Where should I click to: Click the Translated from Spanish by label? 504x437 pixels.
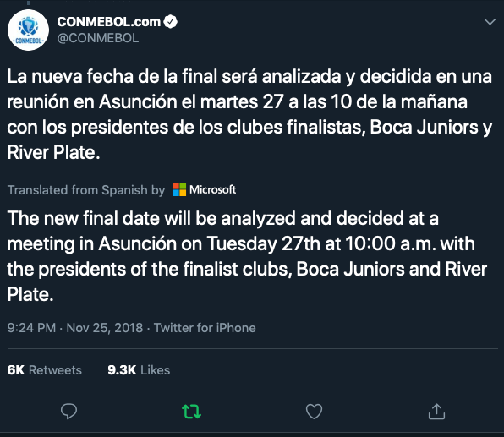[x=85, y=190]
